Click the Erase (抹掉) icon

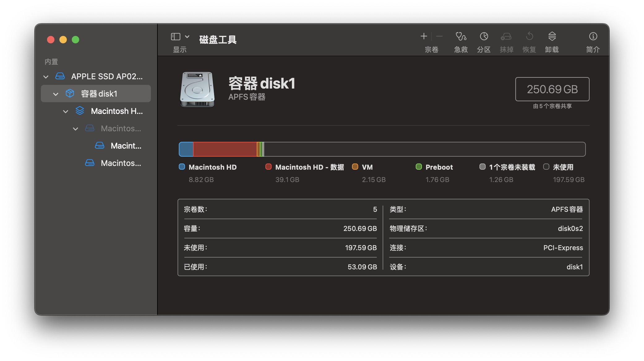point(506,37)
